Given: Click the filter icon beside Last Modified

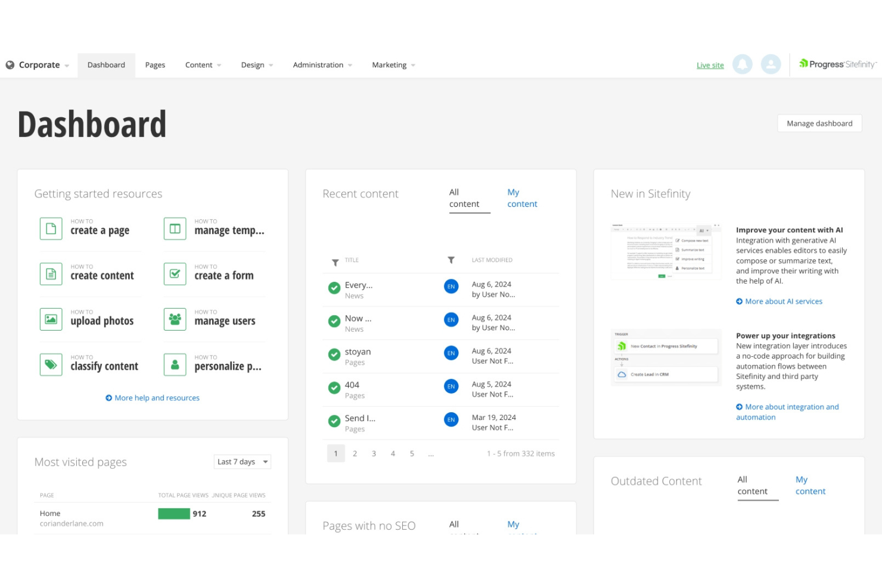Looking at the screenshot, I should pyautogui.click(x=451, y=260).
